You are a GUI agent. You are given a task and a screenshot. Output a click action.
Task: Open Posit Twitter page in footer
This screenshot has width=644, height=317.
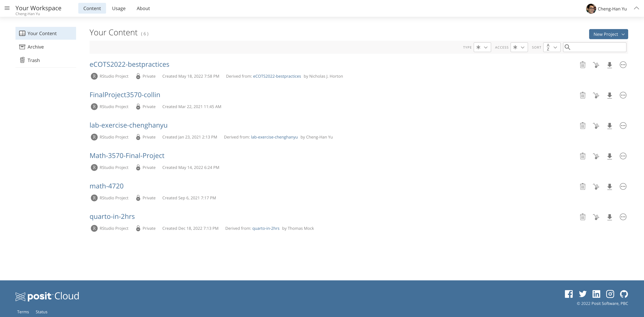tap(583, 294)
